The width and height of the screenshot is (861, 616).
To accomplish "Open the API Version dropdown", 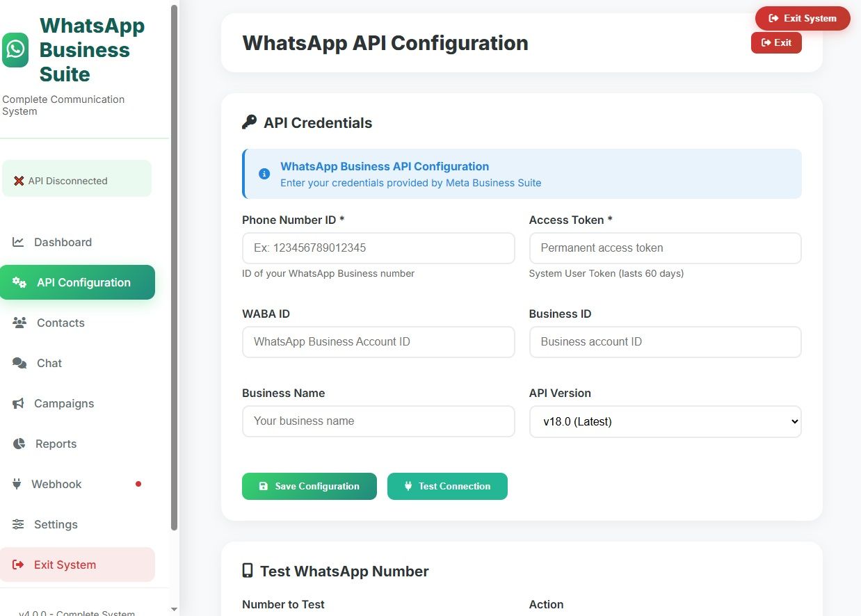I will 665,421.
